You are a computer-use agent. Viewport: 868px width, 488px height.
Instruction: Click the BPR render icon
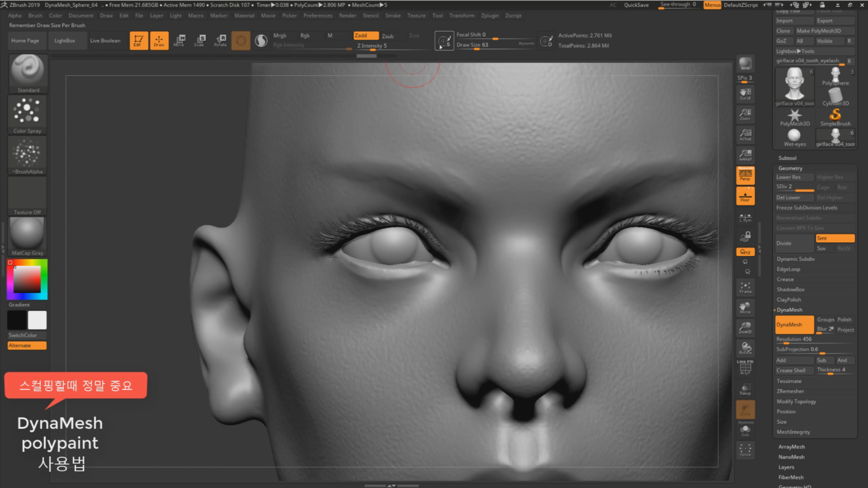[x=745, y=64]
